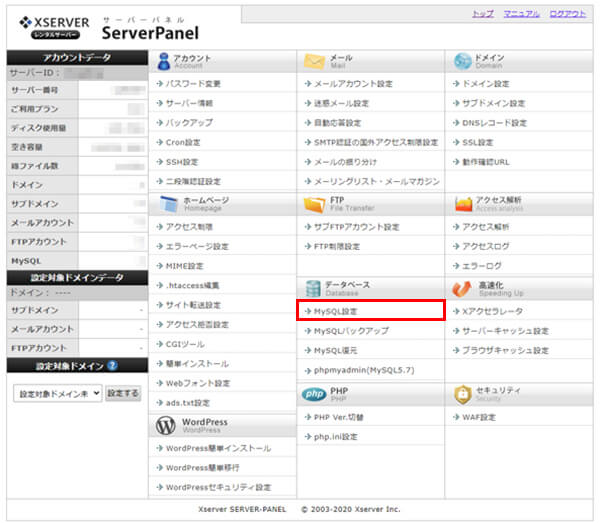Viewport: 600px width, 523px height.
Task: Click the Account section person icon
Action: 164,61
